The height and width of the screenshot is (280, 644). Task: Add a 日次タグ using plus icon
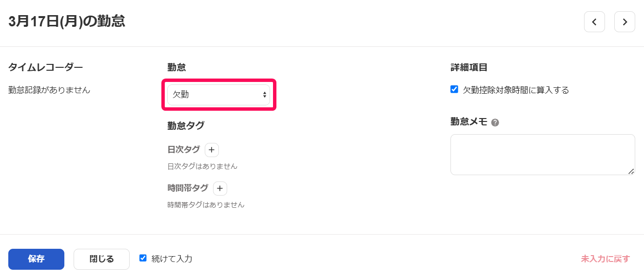(x=212, y=150)
